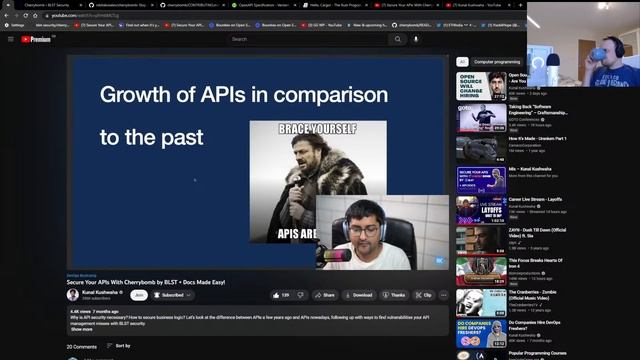Select Computer programming filter chip
The height and width of the screenshot is (360, 640).
pos(497,62)
